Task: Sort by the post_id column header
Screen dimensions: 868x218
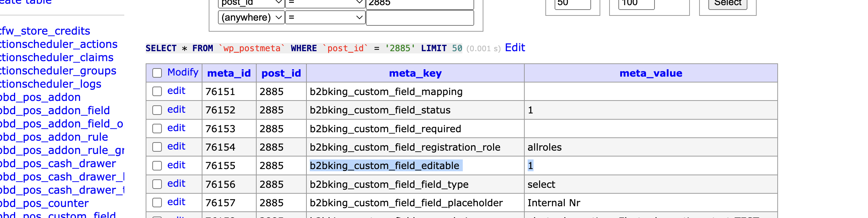Action: (x=281, y=73)
